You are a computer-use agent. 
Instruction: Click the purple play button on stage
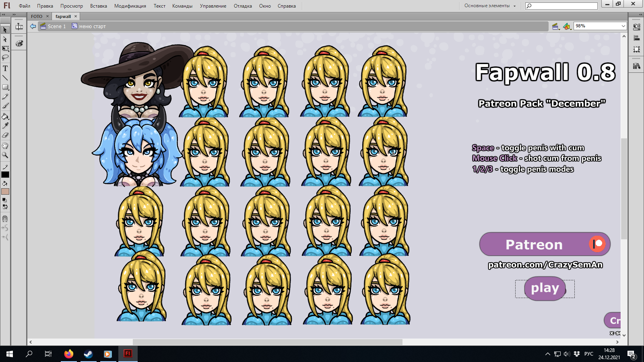pos(545,288)
